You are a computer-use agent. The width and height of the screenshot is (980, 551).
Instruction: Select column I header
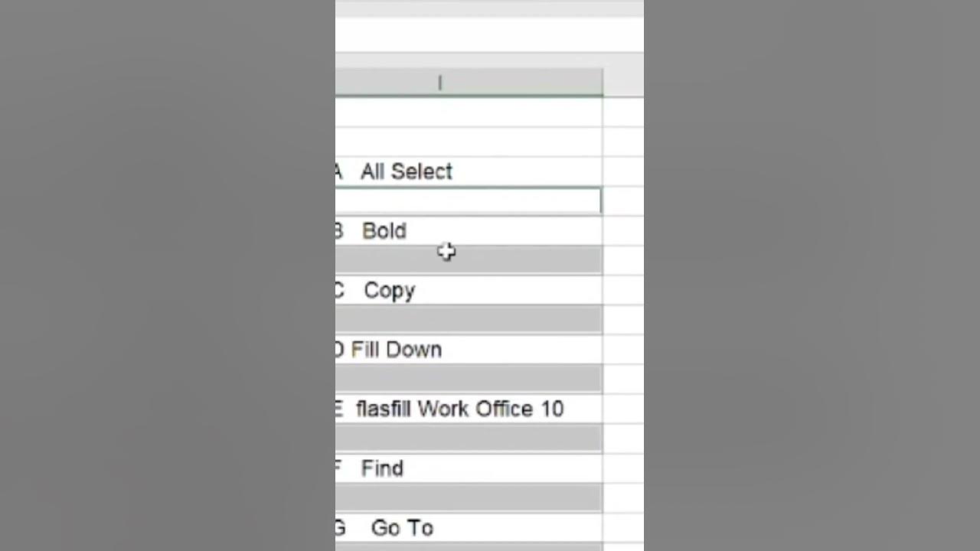pos(439,83)
